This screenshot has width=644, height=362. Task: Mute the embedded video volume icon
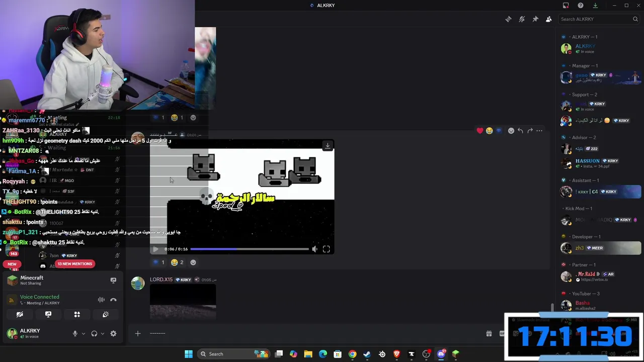(x=315, y=249)
